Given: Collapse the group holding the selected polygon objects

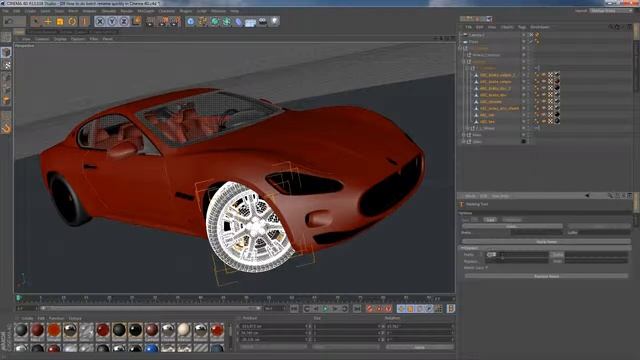Looking at the screenshot, I should tap(467, 68).
